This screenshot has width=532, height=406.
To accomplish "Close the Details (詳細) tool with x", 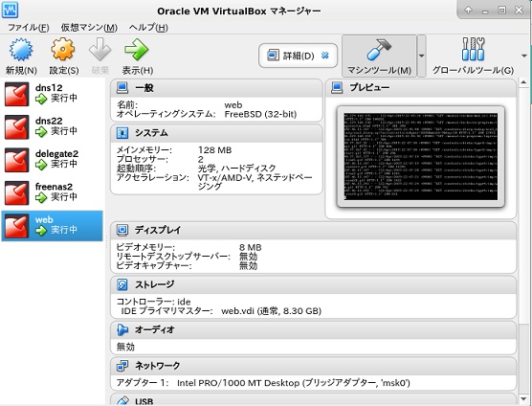I will pos(325,55).
